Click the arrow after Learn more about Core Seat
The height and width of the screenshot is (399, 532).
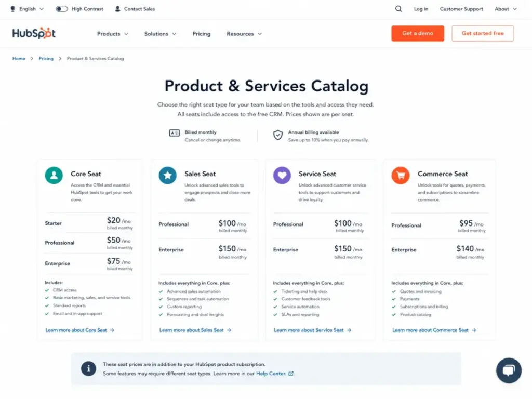[112, 330]
